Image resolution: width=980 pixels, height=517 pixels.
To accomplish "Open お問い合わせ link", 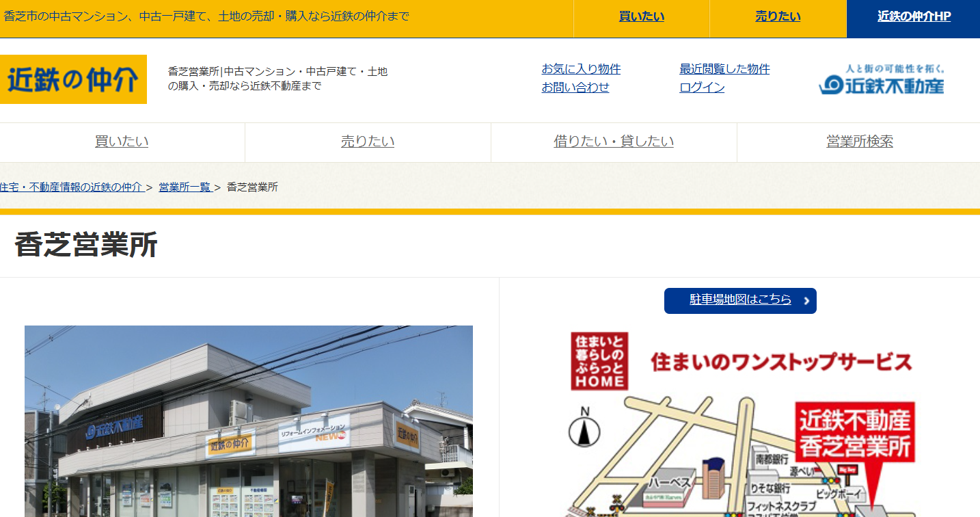I will (575, 88).
